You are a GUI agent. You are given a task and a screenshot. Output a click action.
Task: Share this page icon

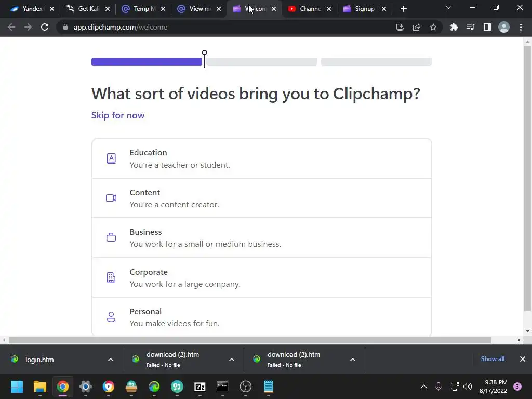417,27
